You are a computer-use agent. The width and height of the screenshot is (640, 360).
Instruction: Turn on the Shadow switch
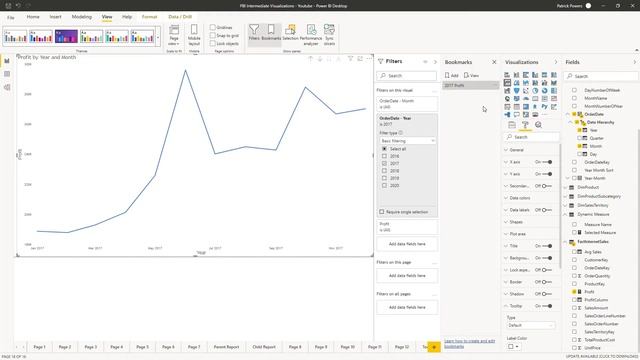coord(547,294)
